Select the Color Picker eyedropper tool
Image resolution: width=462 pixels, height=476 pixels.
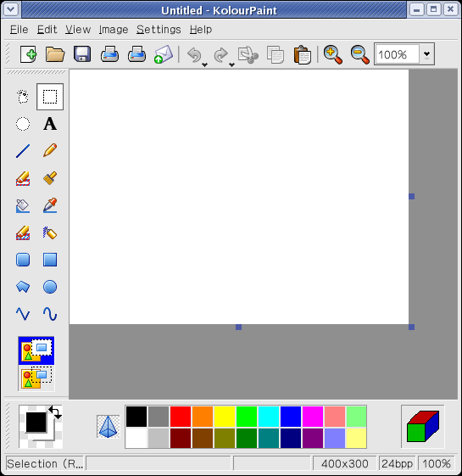(50, 205)
